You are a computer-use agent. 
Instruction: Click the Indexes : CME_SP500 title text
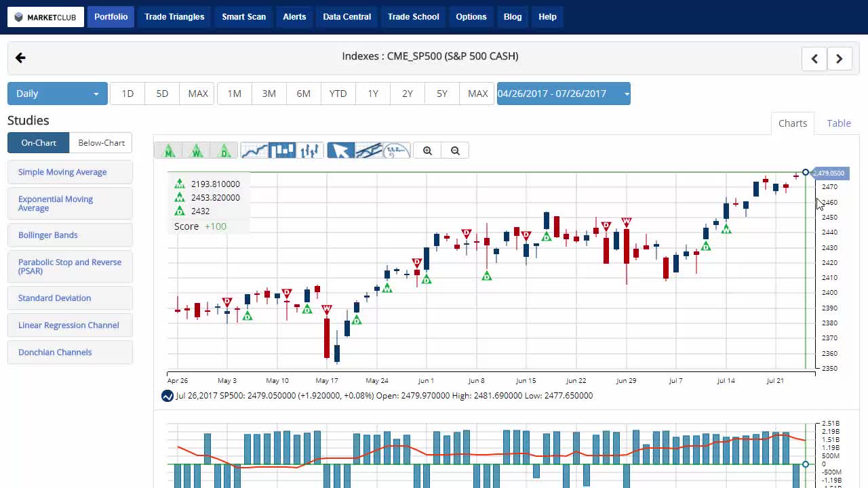(x=430, y=56)
